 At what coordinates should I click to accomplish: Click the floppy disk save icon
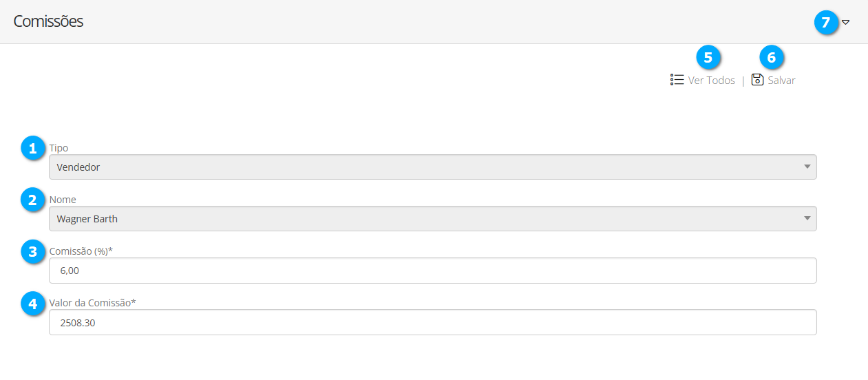pyautogui.click(x=757, y=80)
